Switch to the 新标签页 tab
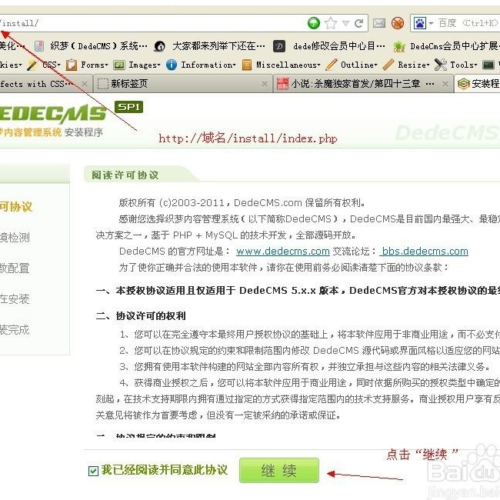This screenshot has width=500, height=500. (182, 84)
